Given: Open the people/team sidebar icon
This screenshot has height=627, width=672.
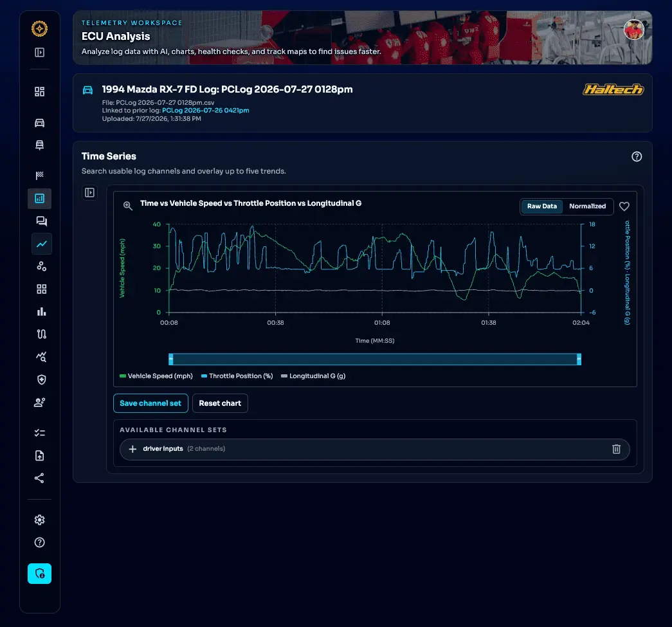Looking at the screenshot, I should (x=39, y=402).
